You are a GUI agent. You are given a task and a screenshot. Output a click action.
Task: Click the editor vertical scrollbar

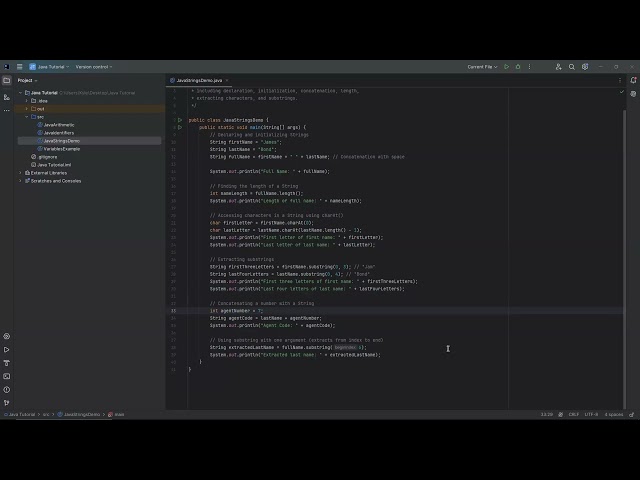click(x=624, y=259)
